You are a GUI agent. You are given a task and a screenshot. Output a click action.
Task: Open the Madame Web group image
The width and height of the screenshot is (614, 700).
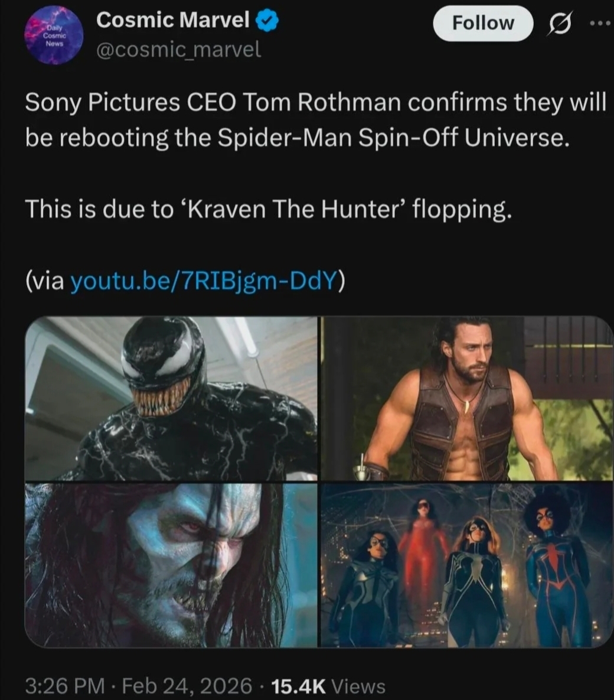point(467,565)
